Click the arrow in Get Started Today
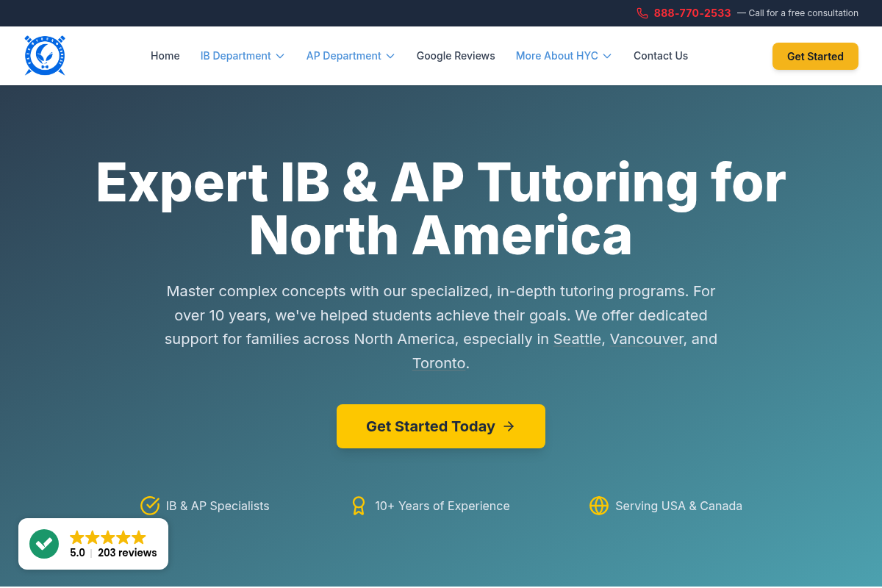This screenshot has height=588, width=882. (509, 426)
